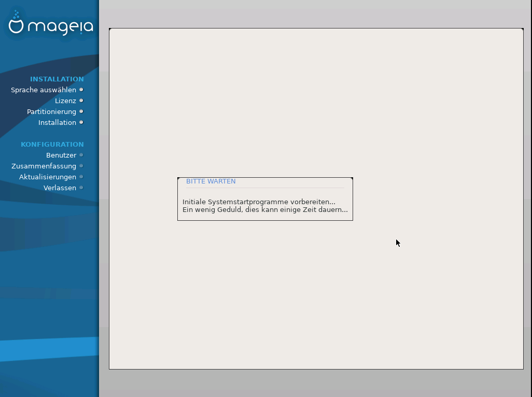Open the Zusammenfassung step in sidebar
This screenshot has width=532, height=397.
[x=44, y=166]
